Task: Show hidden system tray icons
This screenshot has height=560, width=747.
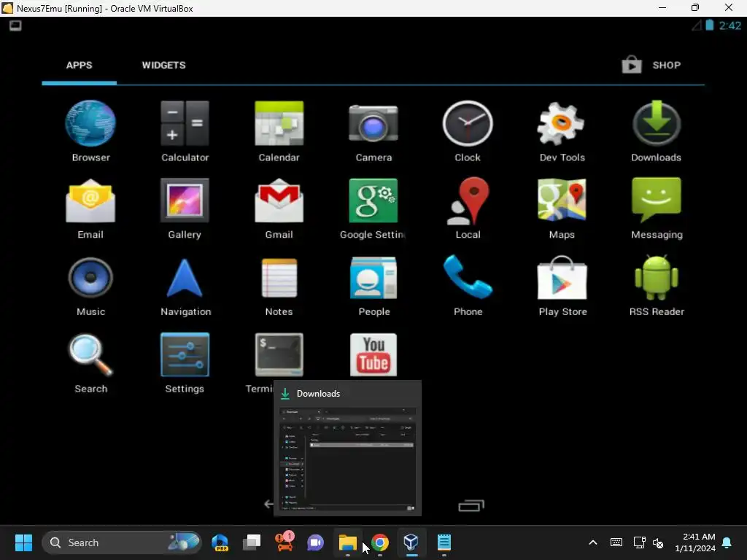Action: coord(593,542)
